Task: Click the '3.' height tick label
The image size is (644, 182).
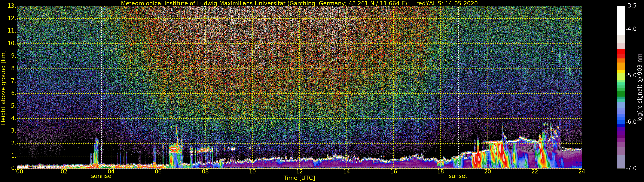Action: [13, 131]
